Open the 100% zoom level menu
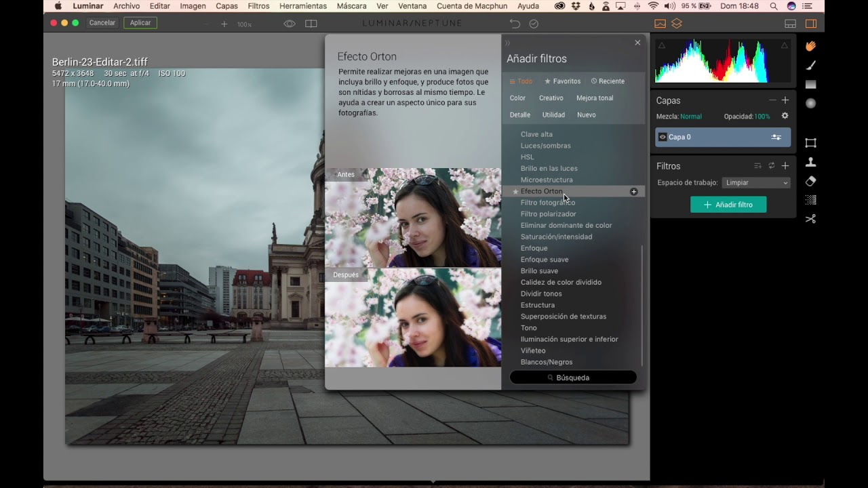The height and width of the screenshot is (488, 868). 244,24
